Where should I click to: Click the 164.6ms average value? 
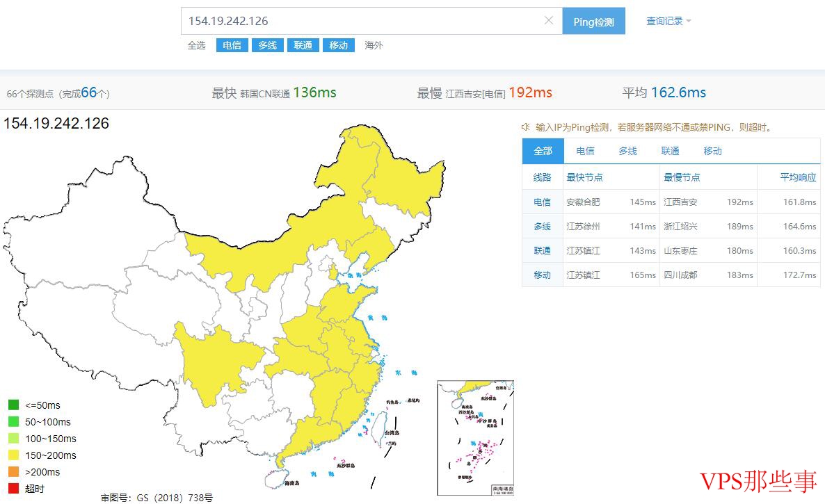click(799, 227)
